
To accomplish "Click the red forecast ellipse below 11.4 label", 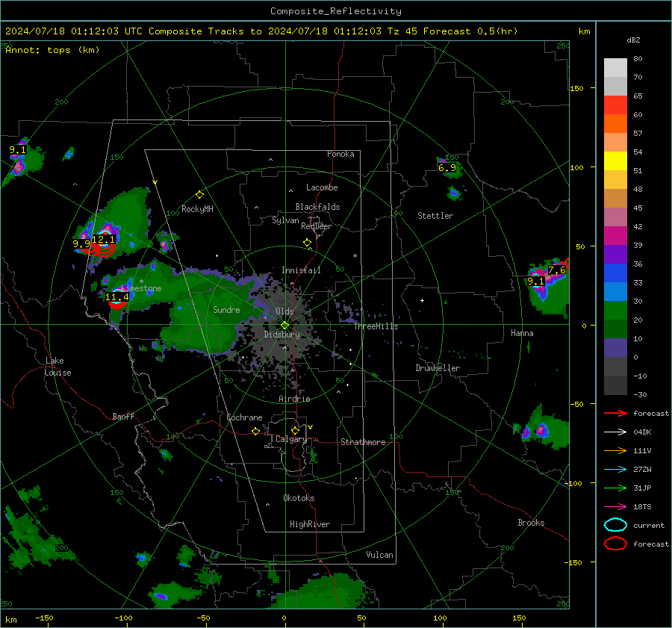I will (x=117, y=304).
